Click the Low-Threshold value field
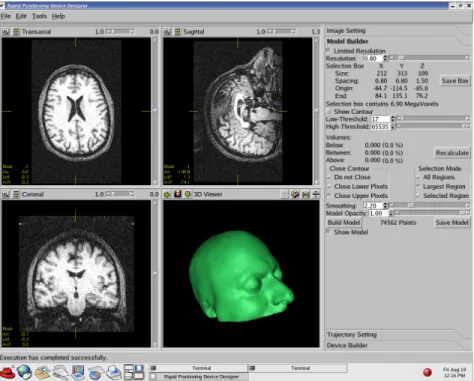This screenshot has width=474, height=381. click(380, 119)
